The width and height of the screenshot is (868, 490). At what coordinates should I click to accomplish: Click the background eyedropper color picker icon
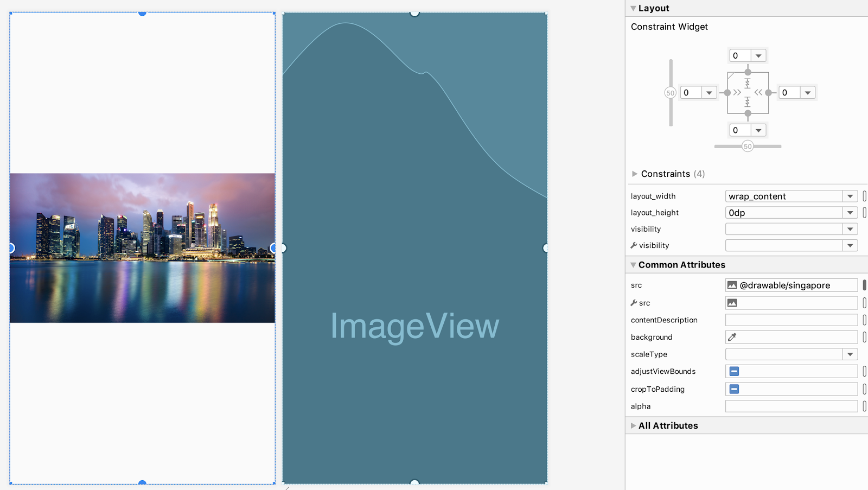click(732, 337)
